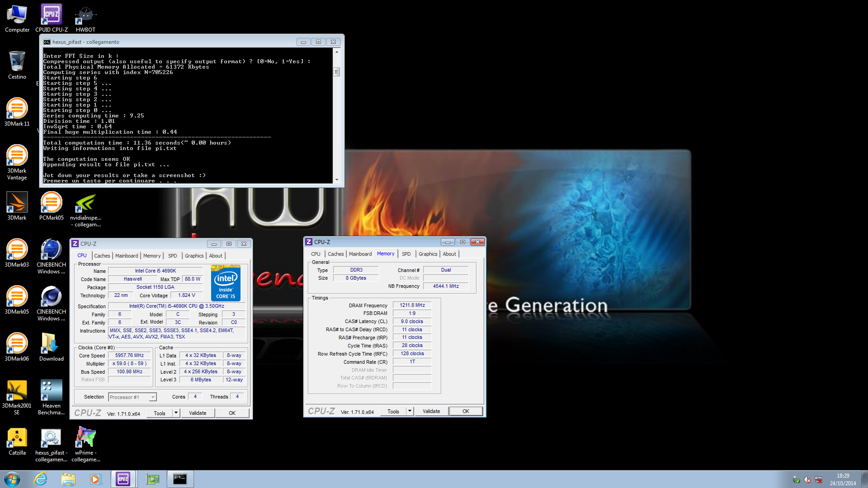Open Graphics tab in left CPU-Z window
868x488 pixels.
point(194,256)
